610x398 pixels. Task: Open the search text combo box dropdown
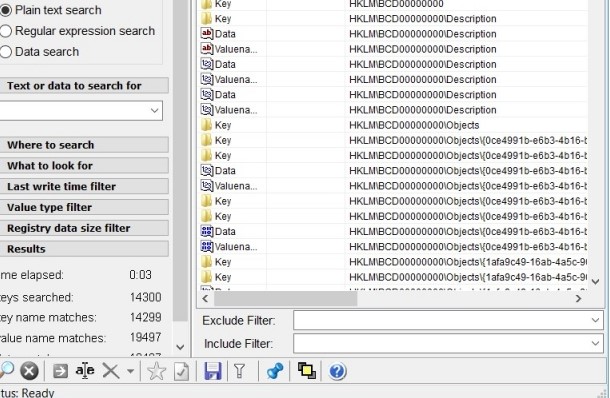[154, 110]
